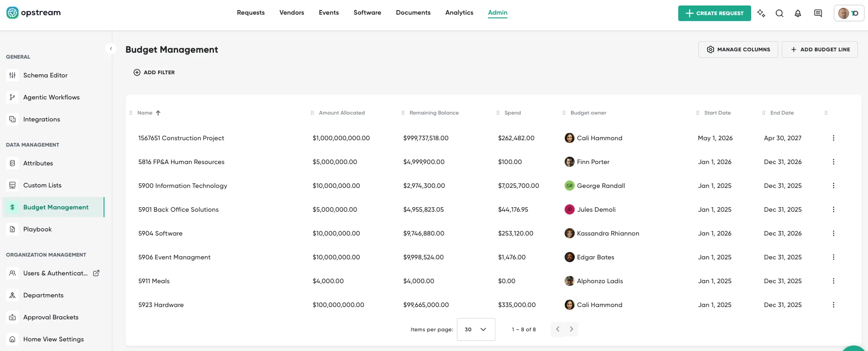Screen dimensions: 868x351
Task: Click the Start Date column header
Action: pos(718,113)
